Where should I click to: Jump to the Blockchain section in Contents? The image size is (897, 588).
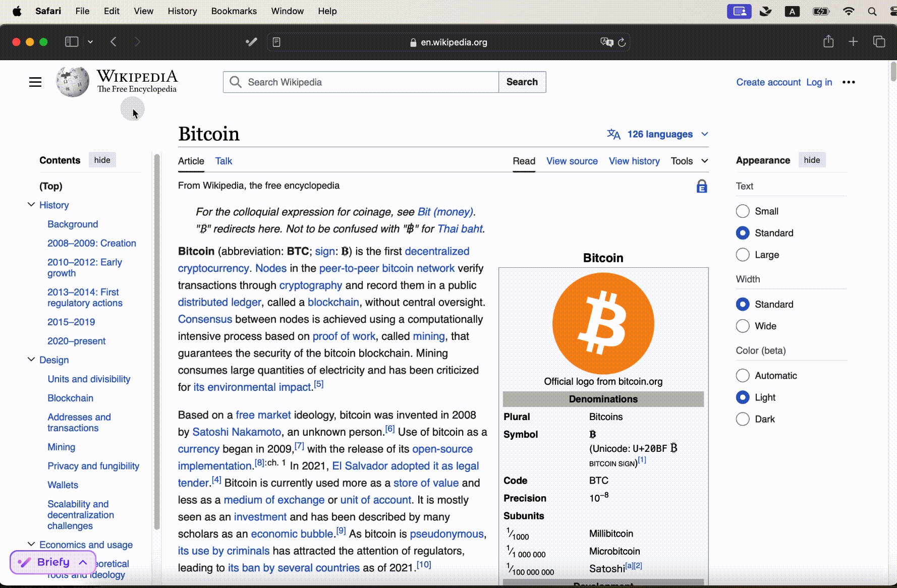point(70,398)
